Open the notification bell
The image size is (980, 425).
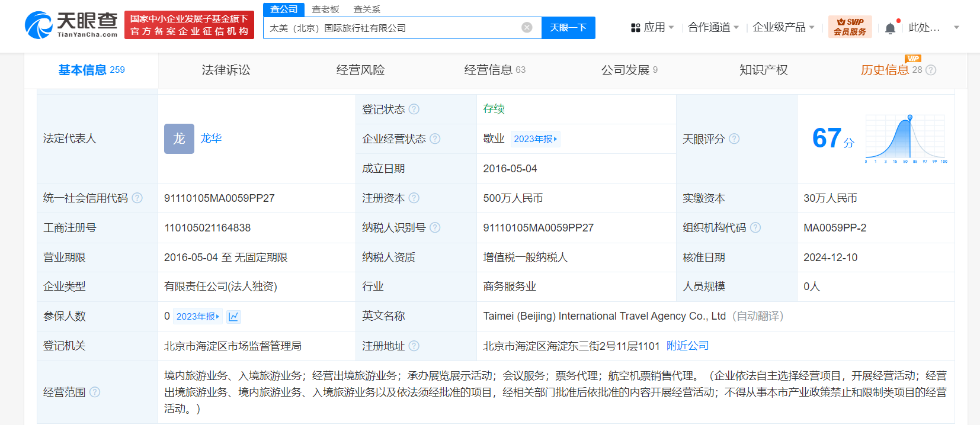tap(890, 28)
